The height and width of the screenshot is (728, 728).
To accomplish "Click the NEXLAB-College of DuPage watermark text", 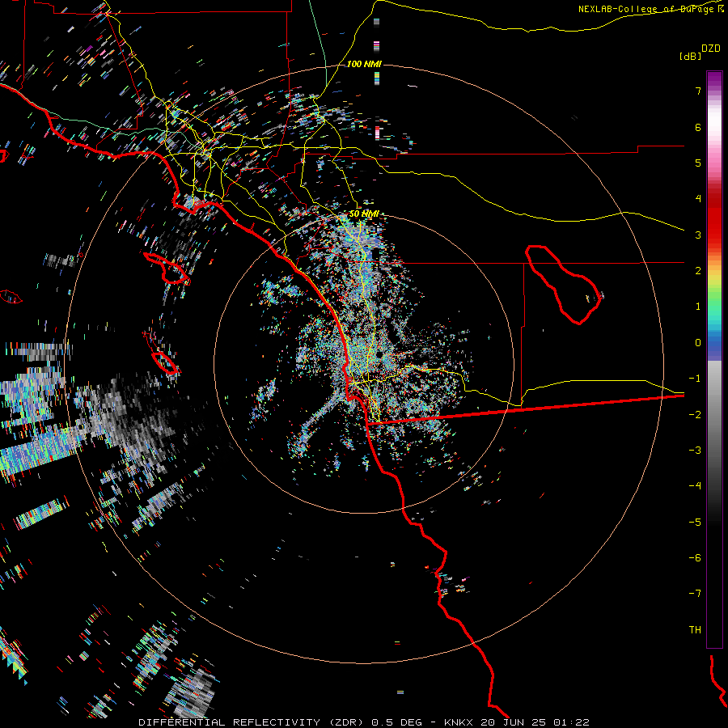I will (x=652, y=9).
